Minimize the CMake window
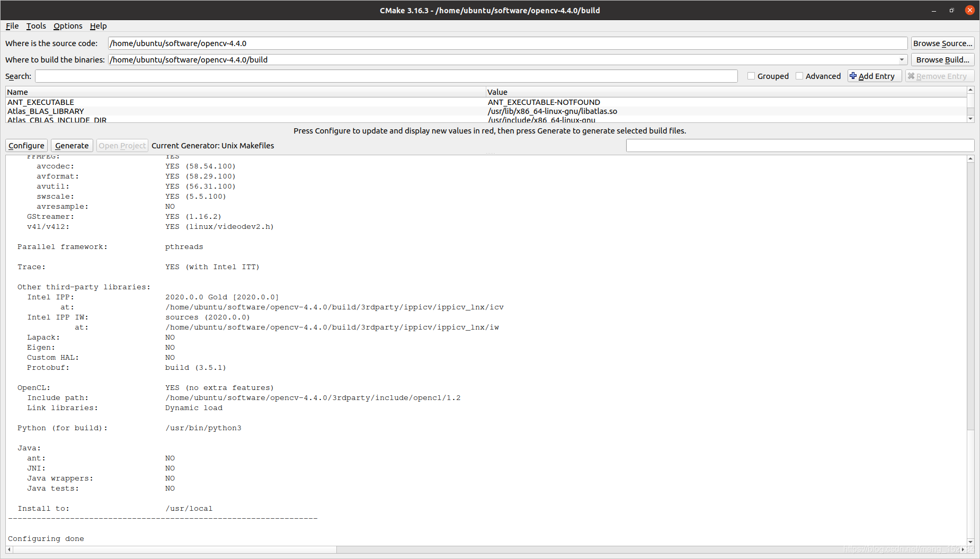980x559 pixels. (934, 11)
